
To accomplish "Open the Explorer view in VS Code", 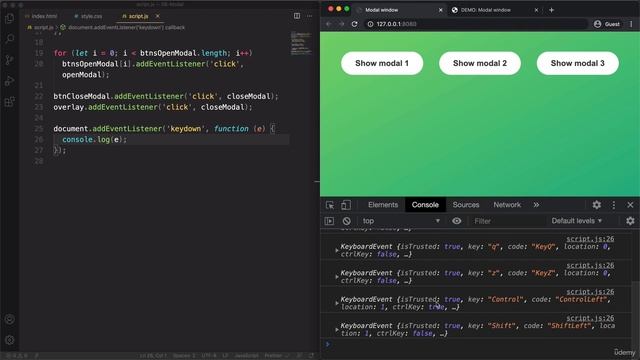I will click(x=9, y=18).
